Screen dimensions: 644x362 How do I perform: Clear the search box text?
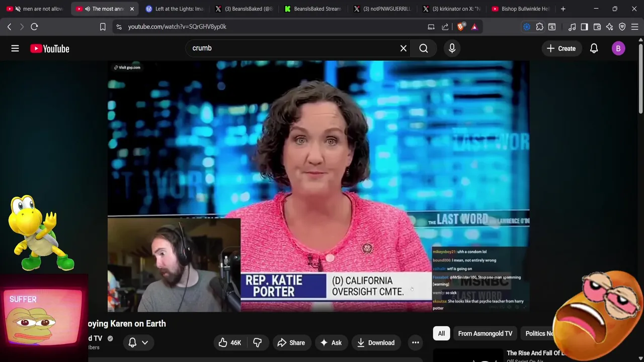click(x=403, y=48)
